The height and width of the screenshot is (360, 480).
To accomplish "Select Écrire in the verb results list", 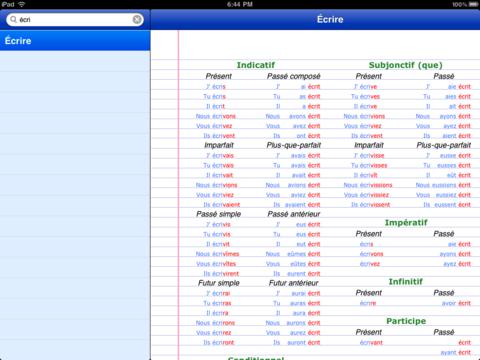I will pyautogui.click(x=75, y=41).
